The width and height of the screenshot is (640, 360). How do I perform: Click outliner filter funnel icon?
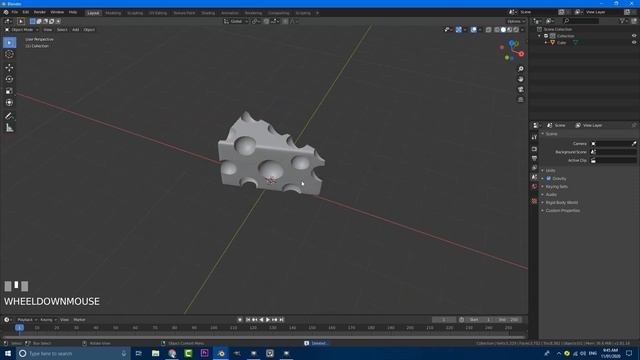point(622,21)
